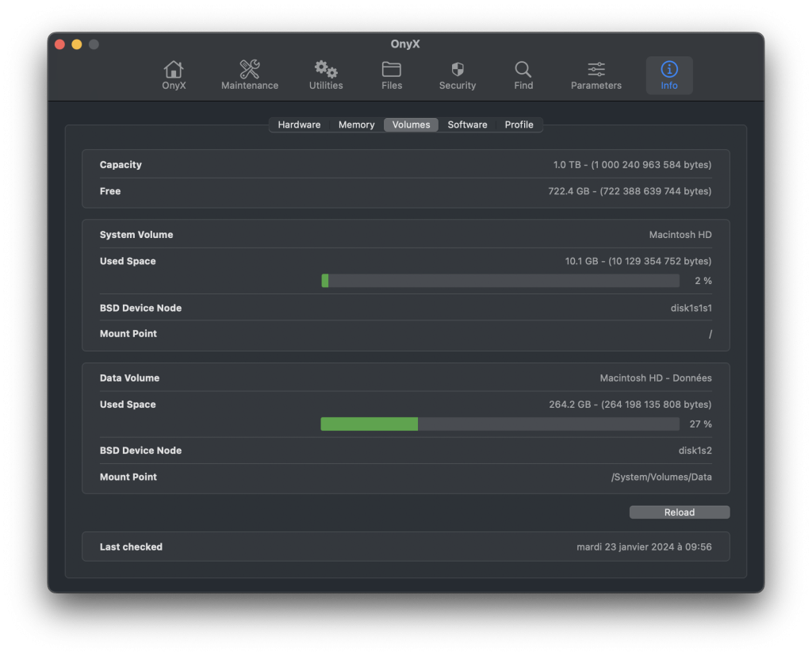Open the OnyX home toolbar icon
Viewport: 812px width, 656px height.
174,75
